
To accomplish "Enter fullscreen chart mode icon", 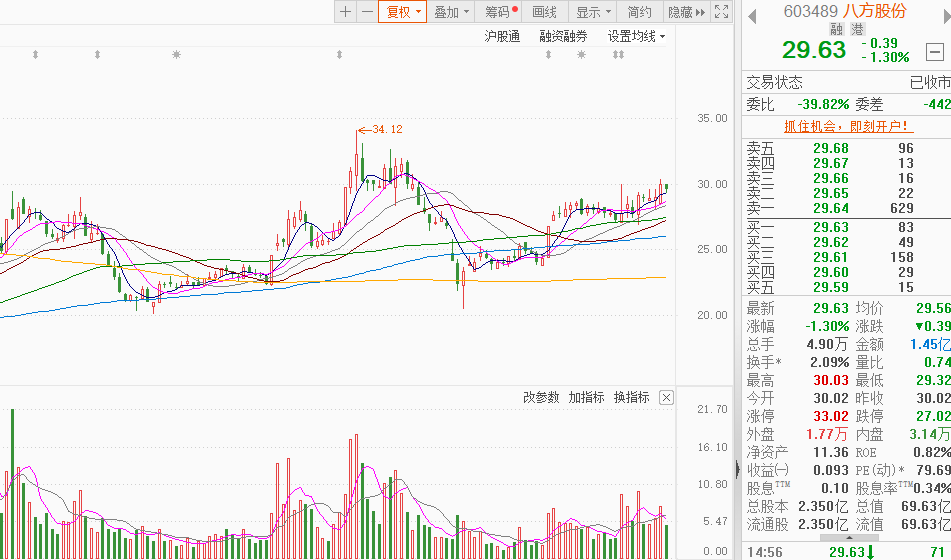I will click(x=721, y=12).
